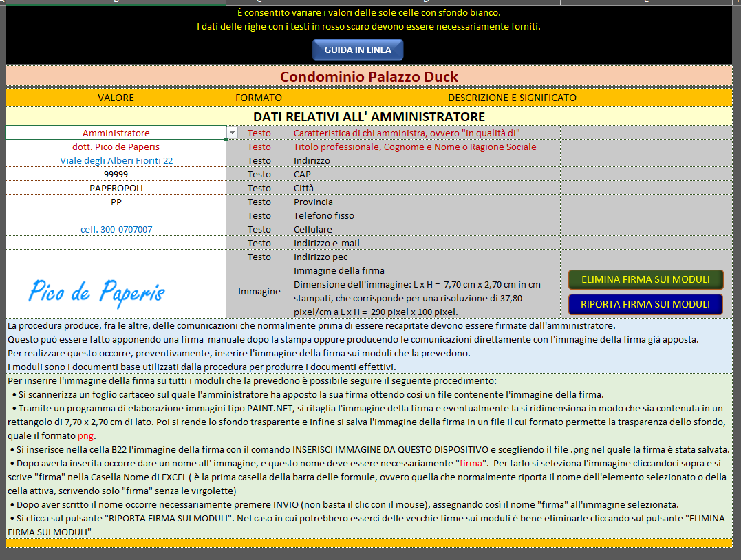Select the CAP value cell 99999
Image resolution: width=741 pixels, height=560 pixels.
[x=116, y=174]
